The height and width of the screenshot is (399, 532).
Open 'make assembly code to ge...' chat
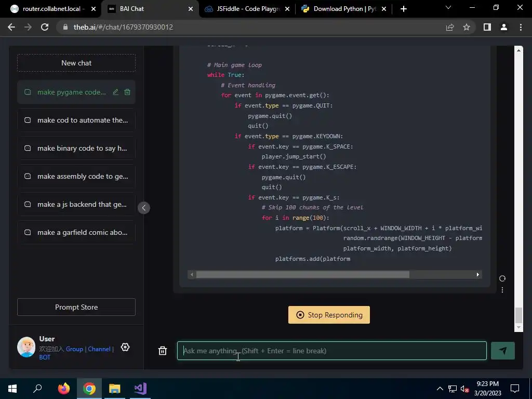76,177
